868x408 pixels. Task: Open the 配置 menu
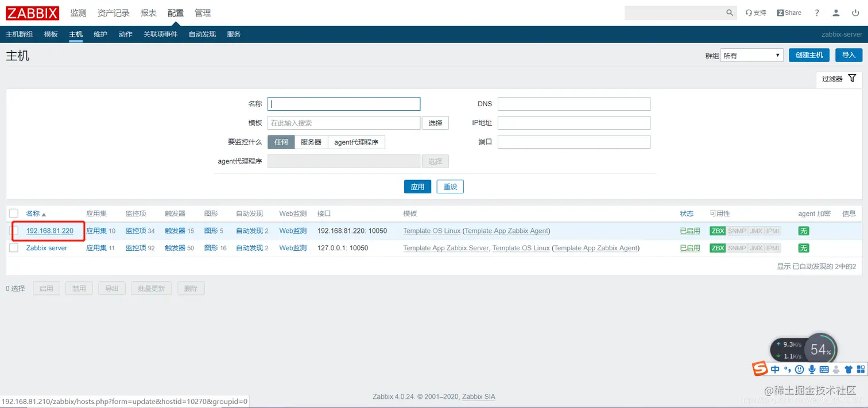[176, 13]
